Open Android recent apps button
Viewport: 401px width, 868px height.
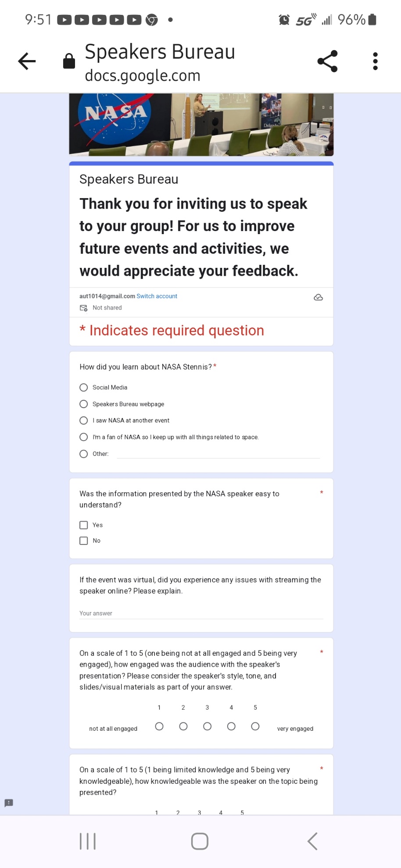point(88,841)
